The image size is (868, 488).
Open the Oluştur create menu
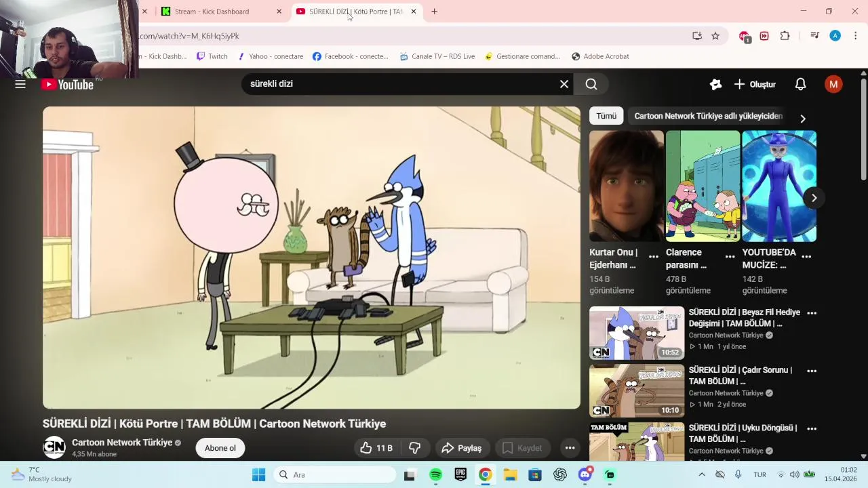coord(755,84)
